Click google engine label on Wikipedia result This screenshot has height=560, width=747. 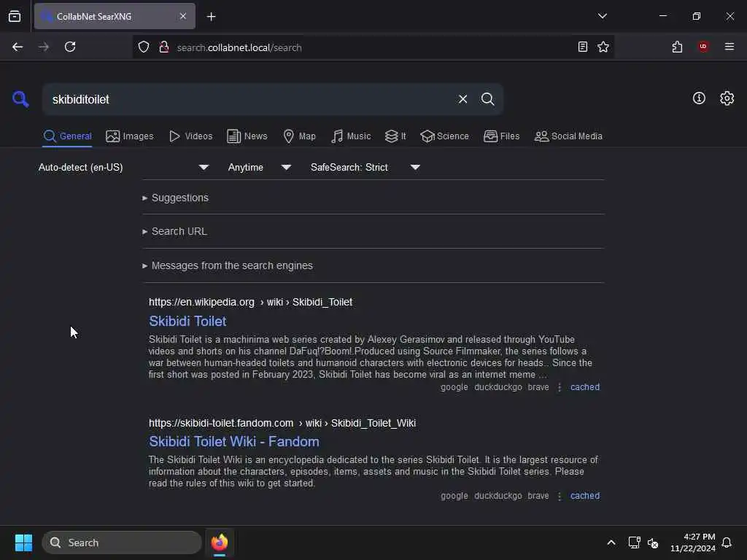[x=454, y=387]
